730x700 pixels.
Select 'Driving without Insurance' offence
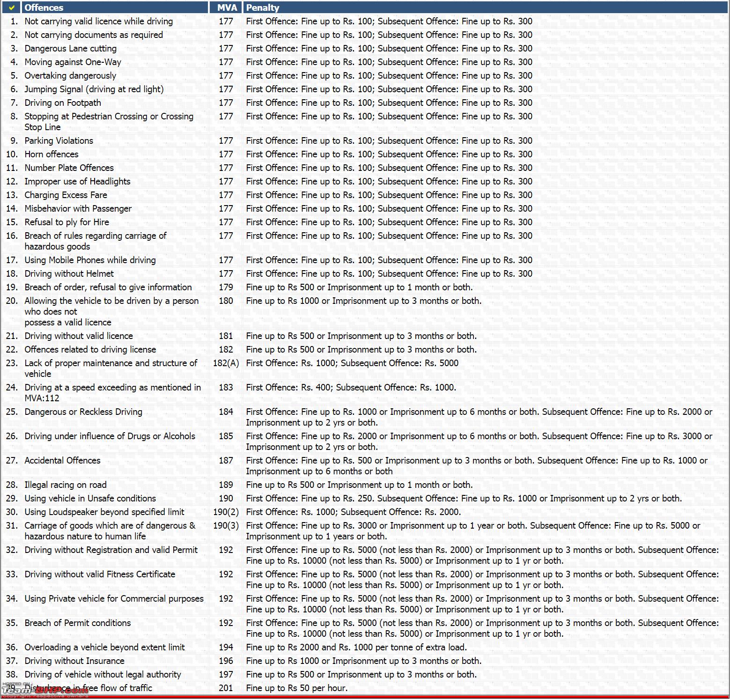74,661
